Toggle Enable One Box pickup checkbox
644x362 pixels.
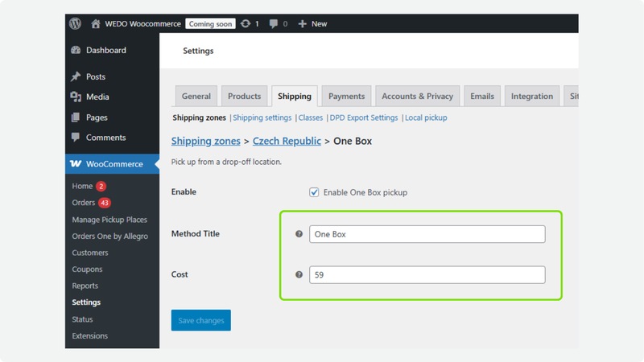pyautogui.click(x=314, y=192)
